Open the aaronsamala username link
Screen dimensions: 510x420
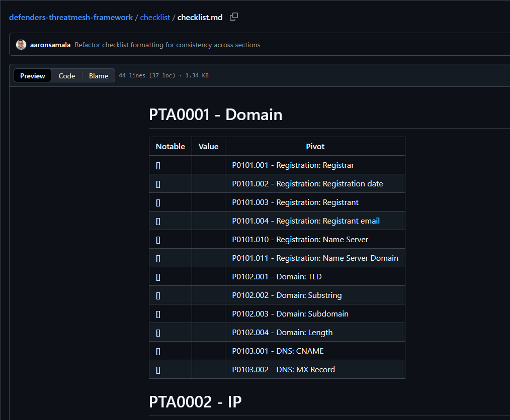(50, 45)
